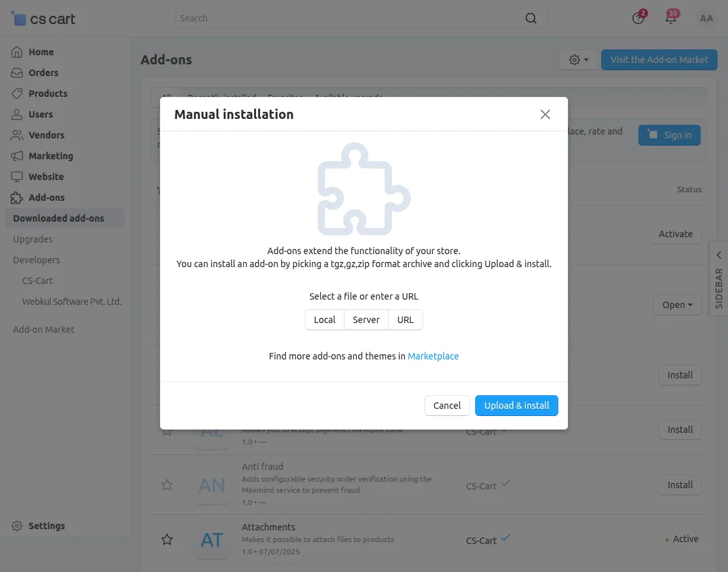Collapse the sidebar using the chevron
Screen dimensions: 728x572
[718, 255]
